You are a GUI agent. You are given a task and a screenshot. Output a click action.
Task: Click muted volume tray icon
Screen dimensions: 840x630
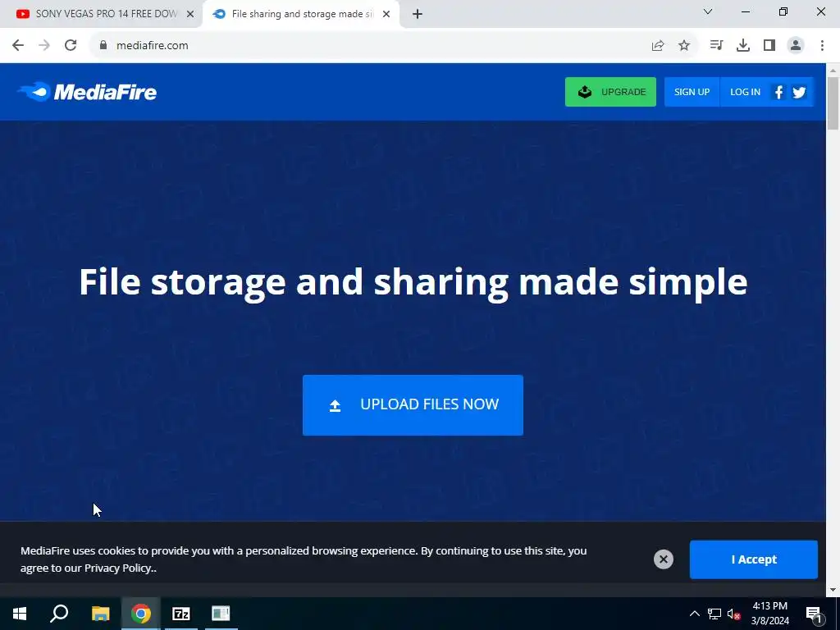(x=734, y=614)
